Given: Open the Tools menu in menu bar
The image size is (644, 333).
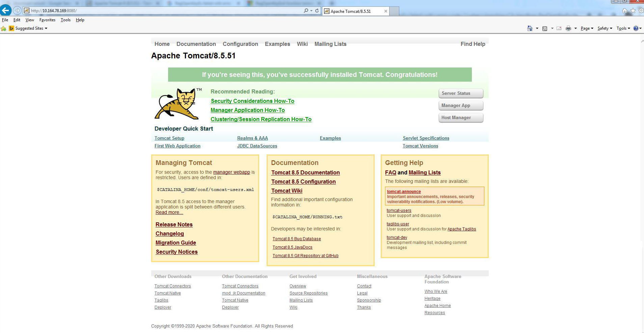Looking at the screenshot, I should tap(65, 20).
